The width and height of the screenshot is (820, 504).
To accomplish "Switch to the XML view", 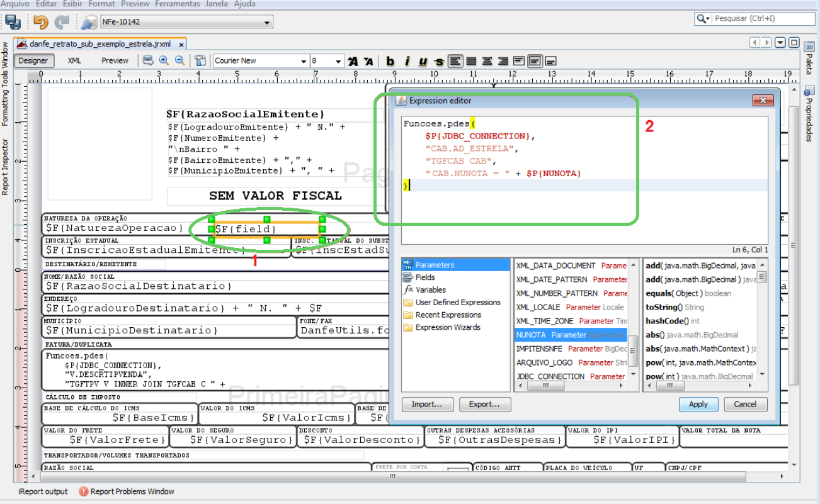I will 74,61.
